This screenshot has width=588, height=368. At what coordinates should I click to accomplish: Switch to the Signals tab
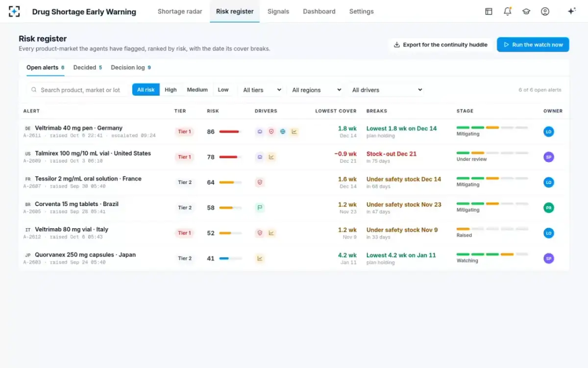coord(278,11)
